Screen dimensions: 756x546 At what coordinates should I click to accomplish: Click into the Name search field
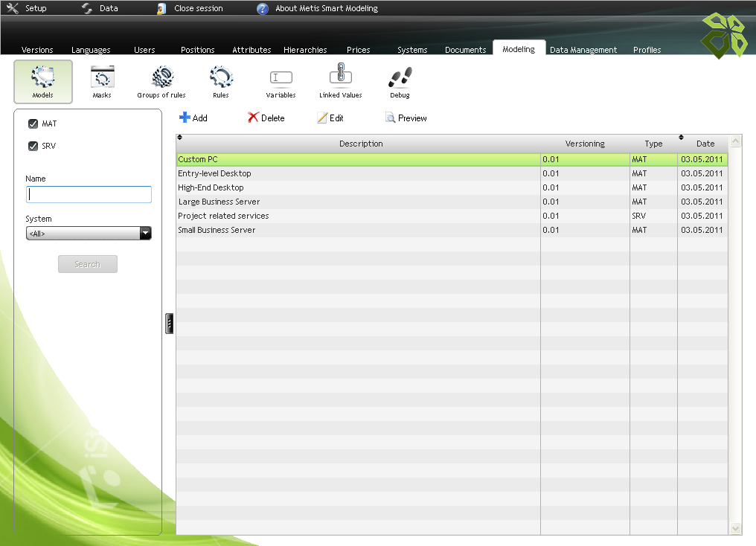coord(89,194)
